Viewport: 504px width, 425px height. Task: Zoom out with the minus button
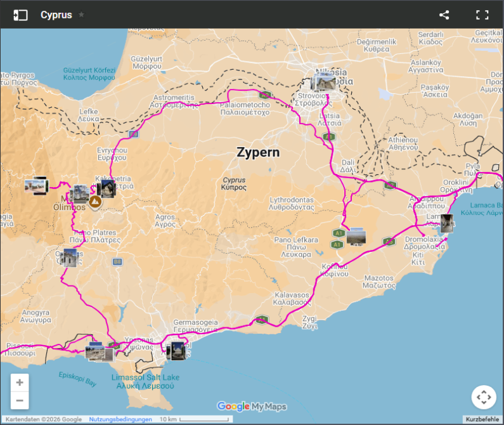(x=20, y=400)
